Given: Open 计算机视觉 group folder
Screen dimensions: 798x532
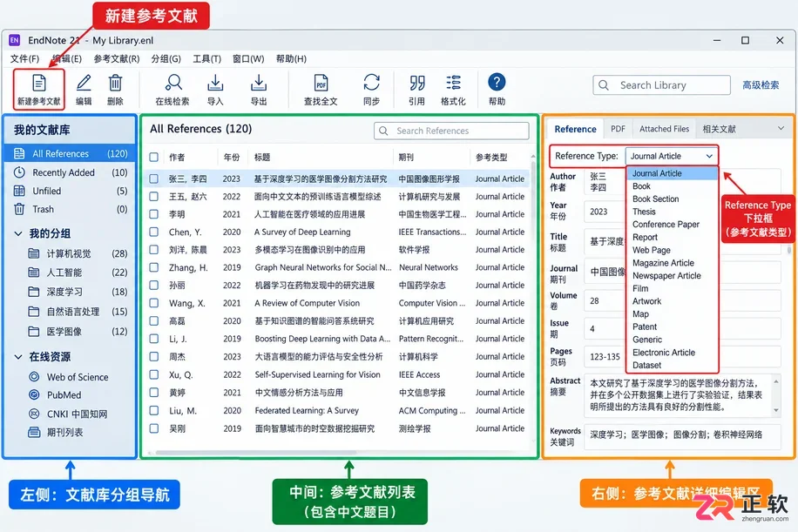Looking at the screenshot, I should point(78,253).
